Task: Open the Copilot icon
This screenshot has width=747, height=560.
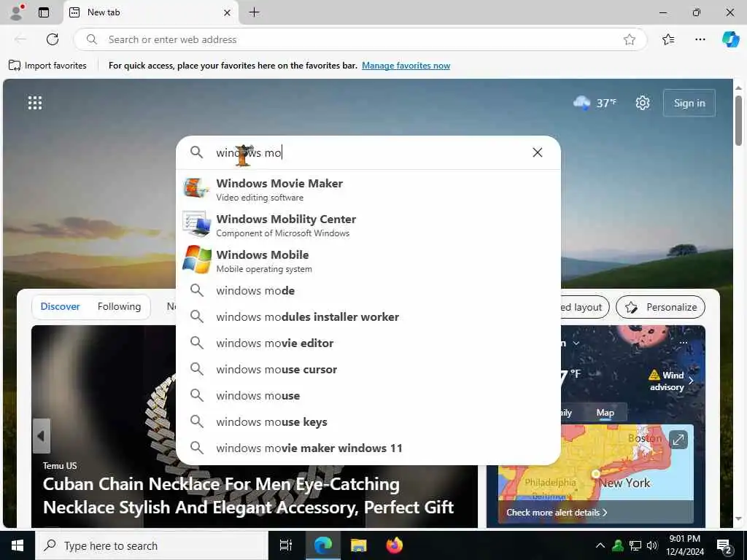Action: (730, 39)
